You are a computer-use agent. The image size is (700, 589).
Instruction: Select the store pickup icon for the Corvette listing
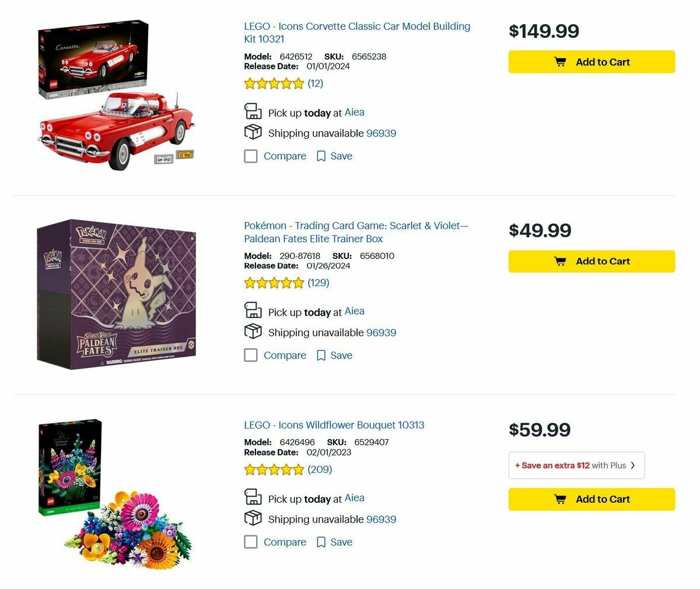(253, 111)
